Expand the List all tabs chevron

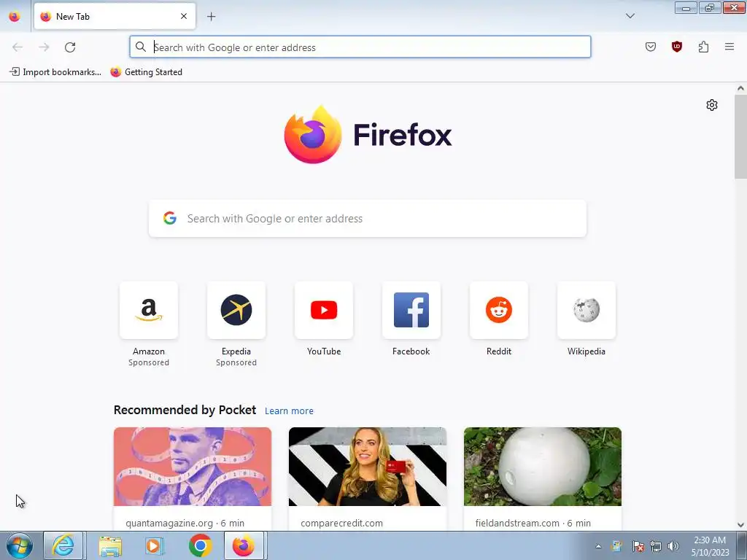click(630, 16)
